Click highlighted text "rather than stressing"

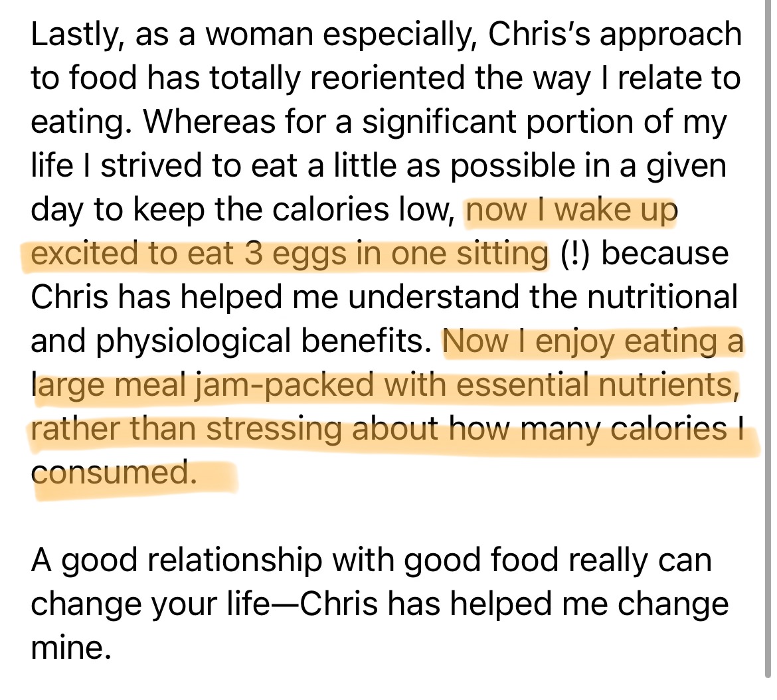187,428
